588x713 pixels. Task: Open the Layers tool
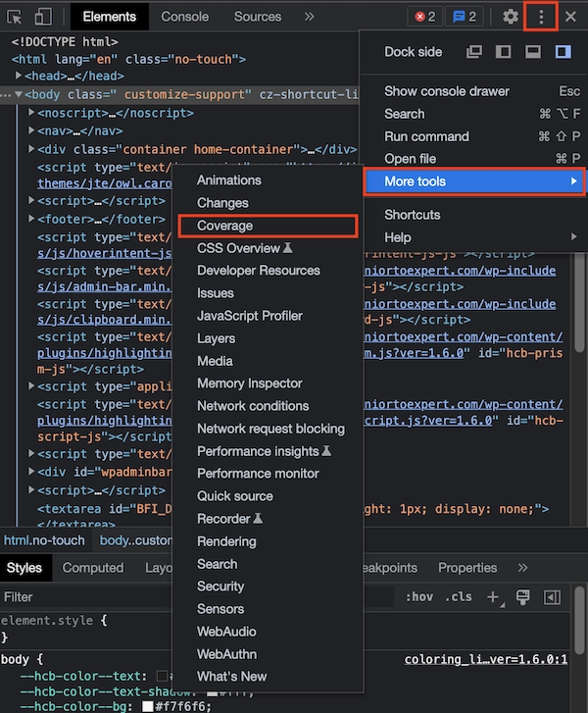[x=268, y=338]
